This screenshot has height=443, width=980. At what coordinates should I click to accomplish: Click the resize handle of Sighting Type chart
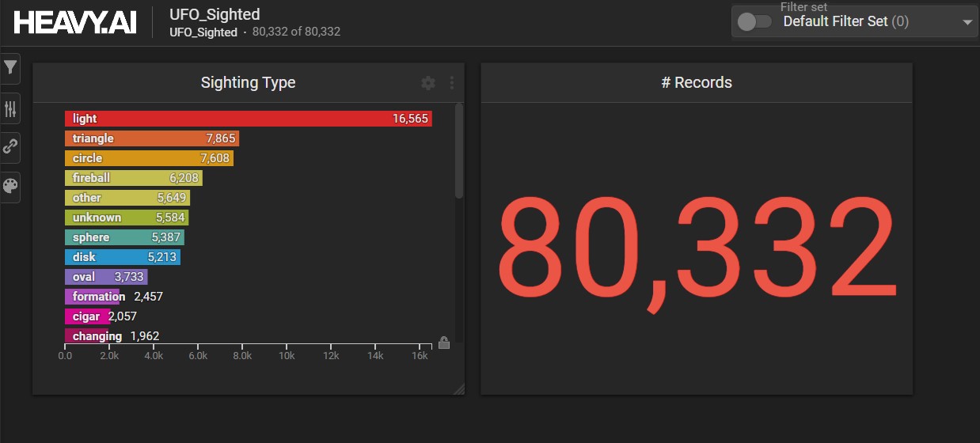click(458, 388)
